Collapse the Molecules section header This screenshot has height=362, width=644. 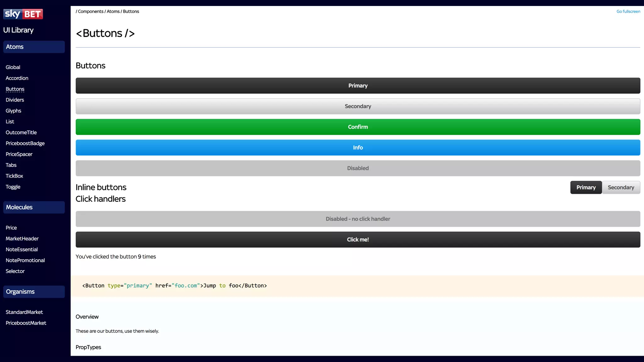click(x=34, y=207)
